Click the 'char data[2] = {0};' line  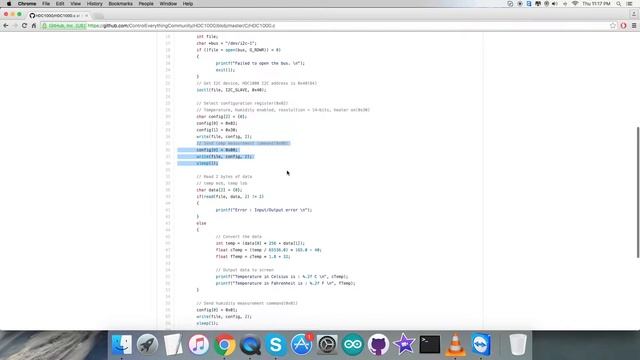[219, 190]
